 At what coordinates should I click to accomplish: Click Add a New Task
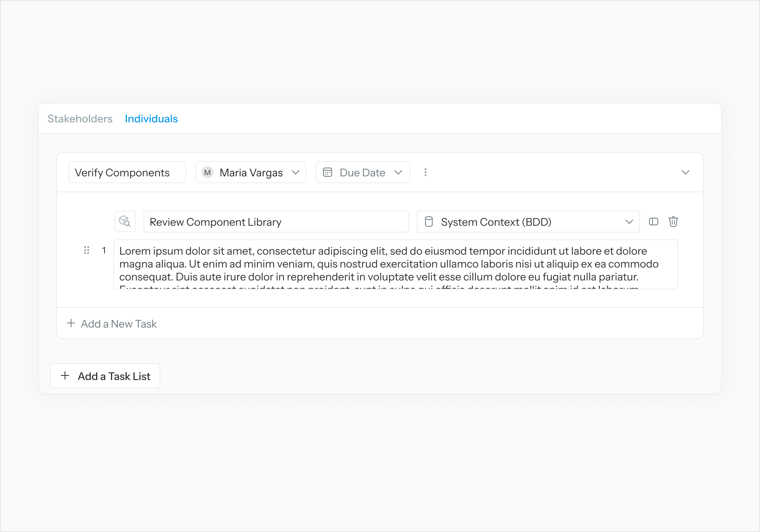coord(119,324)
